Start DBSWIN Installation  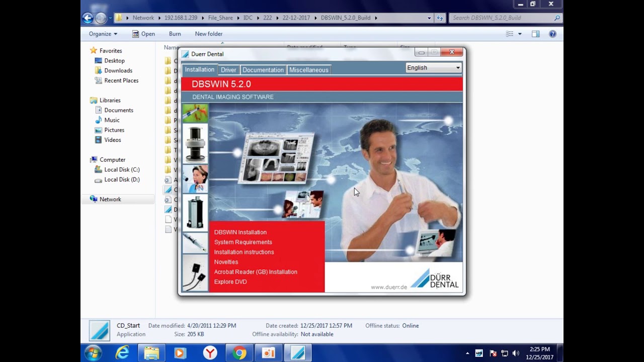pos(240,232)
